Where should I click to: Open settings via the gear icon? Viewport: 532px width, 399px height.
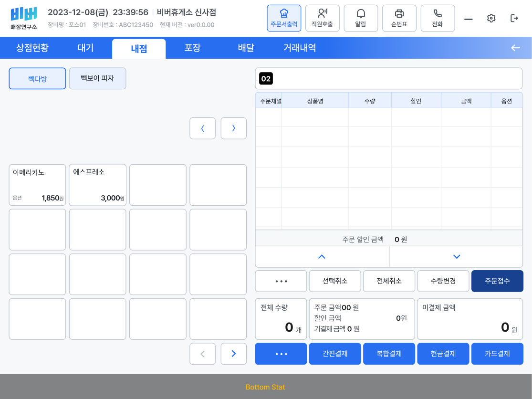click(x=491, y=18)
